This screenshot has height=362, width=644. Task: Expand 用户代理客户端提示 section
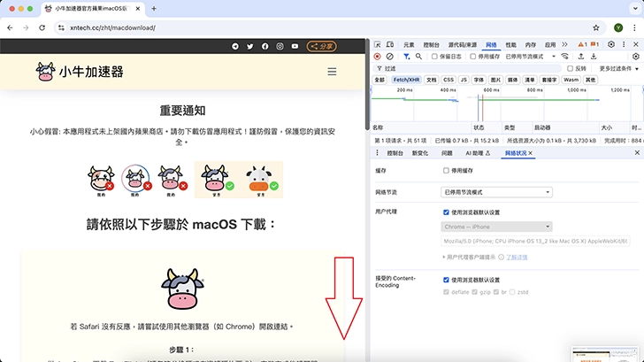point(469,258)
